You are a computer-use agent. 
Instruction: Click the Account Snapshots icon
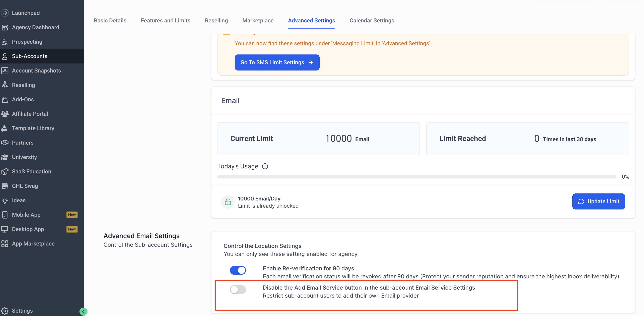pos(5,71)
